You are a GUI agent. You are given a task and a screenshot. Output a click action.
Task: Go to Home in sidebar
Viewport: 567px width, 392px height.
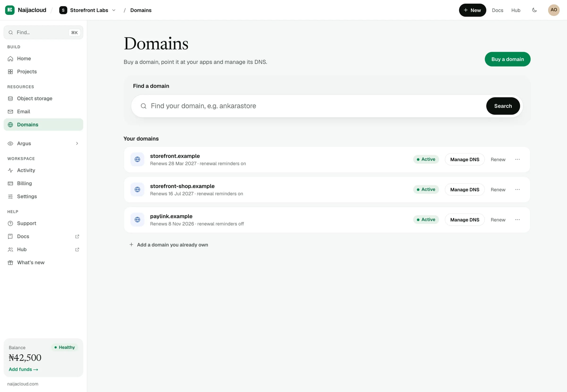coord(43,59)
